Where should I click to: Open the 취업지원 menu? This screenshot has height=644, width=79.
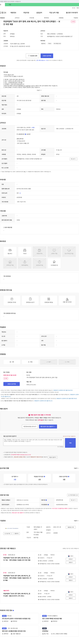pos(26,13)
